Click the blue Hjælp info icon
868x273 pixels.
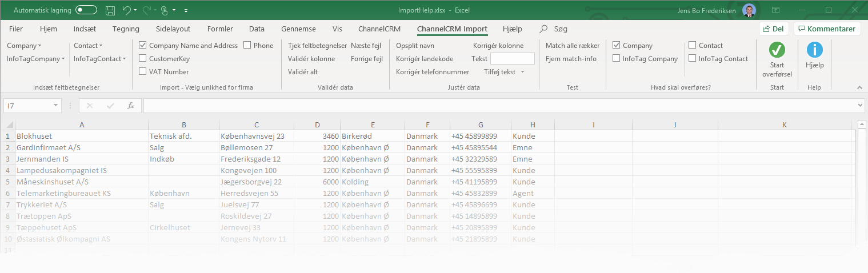click(814, 50)
